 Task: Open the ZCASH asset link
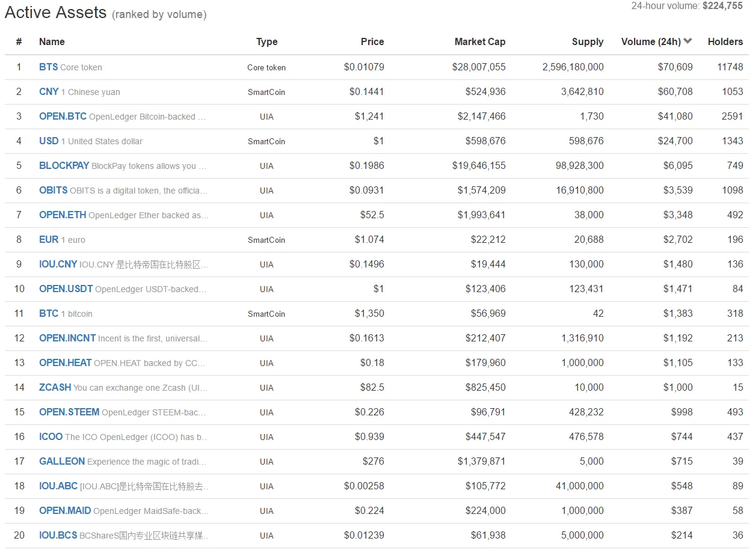pos(55,388)
